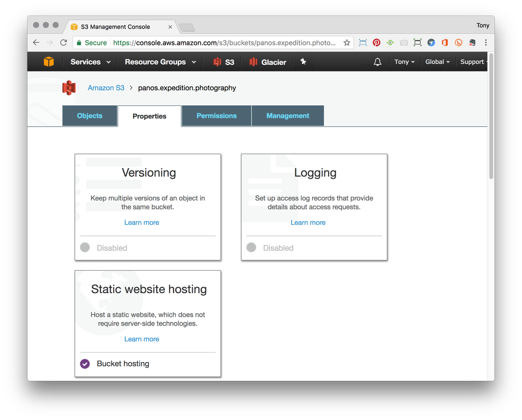Expand the Services dropdown
Viewport: 522px width, 420px height.
click(90, 62)
